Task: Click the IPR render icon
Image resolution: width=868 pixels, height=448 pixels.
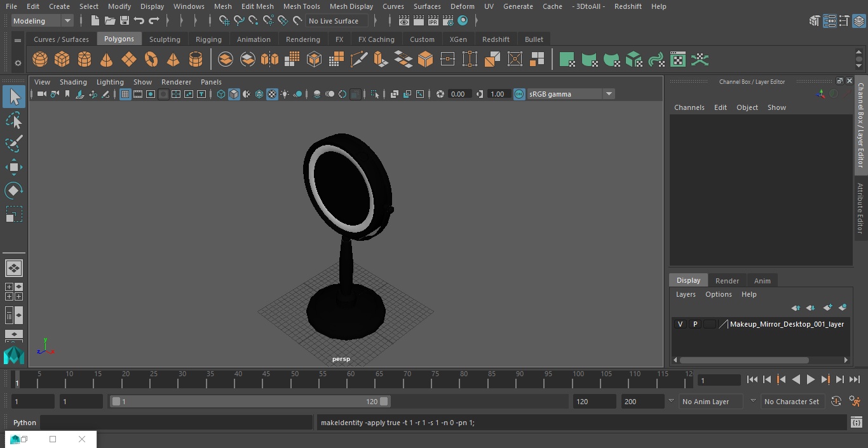Action: pyautogui.click(x=433, y=21)
